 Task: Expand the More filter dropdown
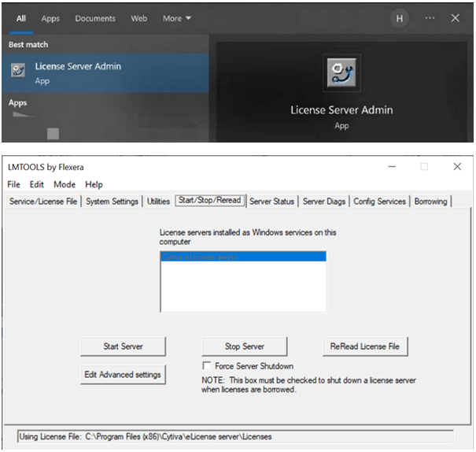pyautogui.click(x=177, y=18)
